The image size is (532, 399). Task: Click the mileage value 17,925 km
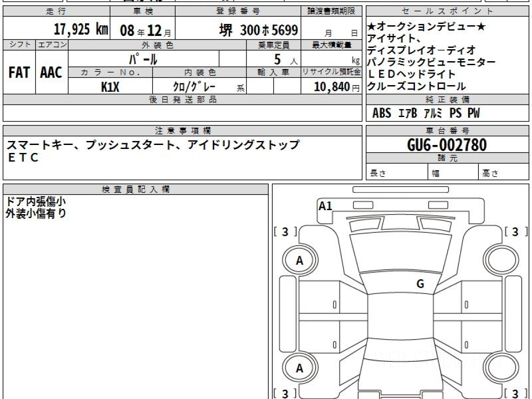pos(81,29)
